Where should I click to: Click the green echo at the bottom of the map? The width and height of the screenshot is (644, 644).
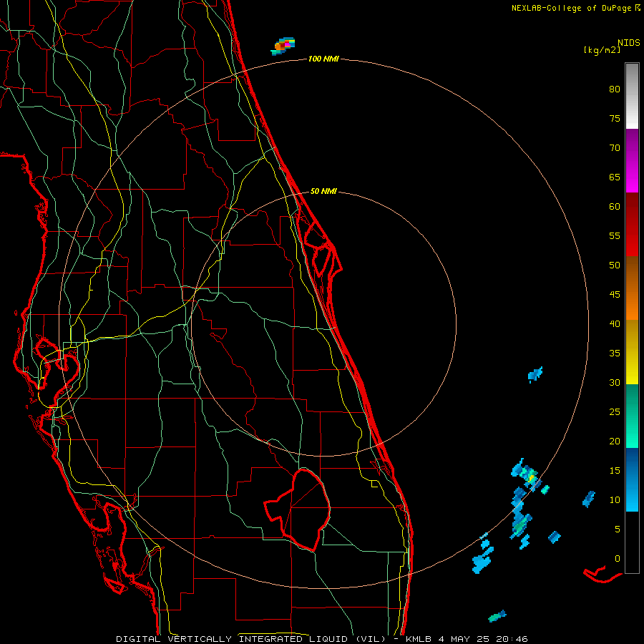coord(497,616)
